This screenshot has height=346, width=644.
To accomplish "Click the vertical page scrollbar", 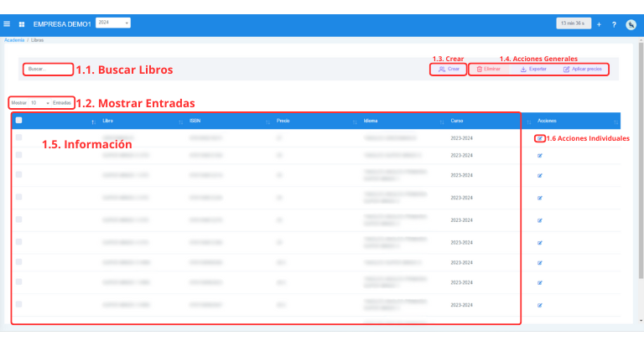I will click(641, 168).
